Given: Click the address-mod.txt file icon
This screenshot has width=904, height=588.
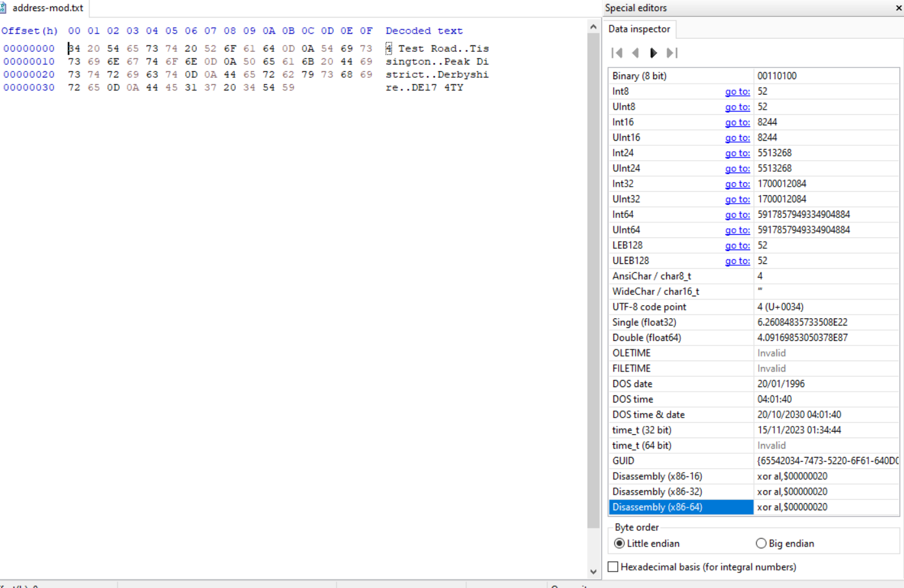Looking at the screenshot, I should 3,8.
